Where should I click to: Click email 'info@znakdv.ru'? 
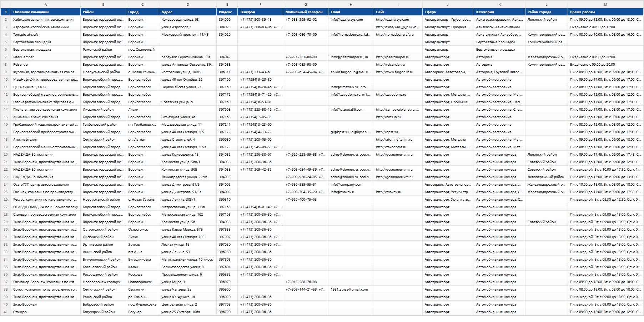[351, 192]
